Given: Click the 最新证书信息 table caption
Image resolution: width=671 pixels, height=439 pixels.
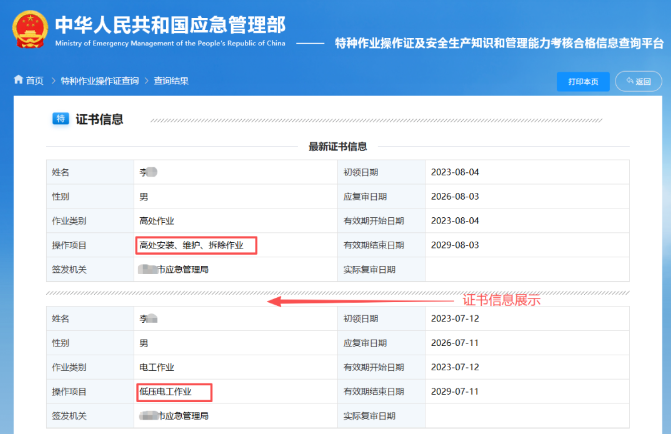Looking at the screenshot, I should coord(337,146).
